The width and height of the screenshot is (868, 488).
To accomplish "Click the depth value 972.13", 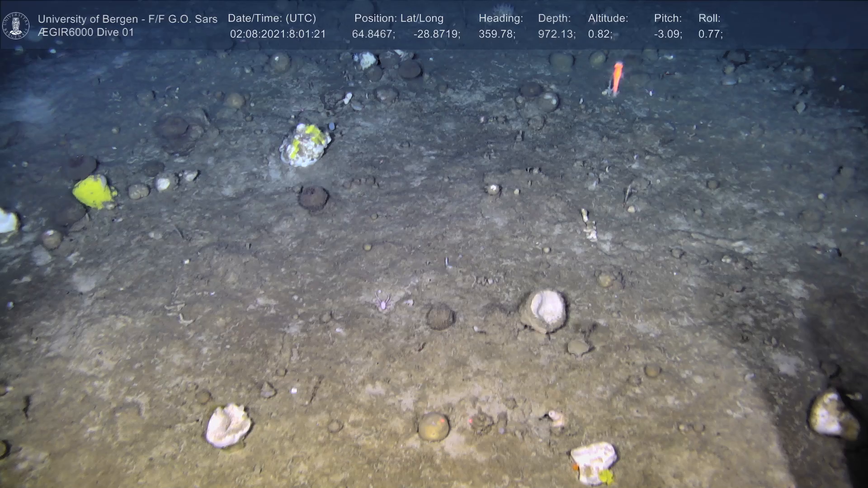I will pos(557,34).
